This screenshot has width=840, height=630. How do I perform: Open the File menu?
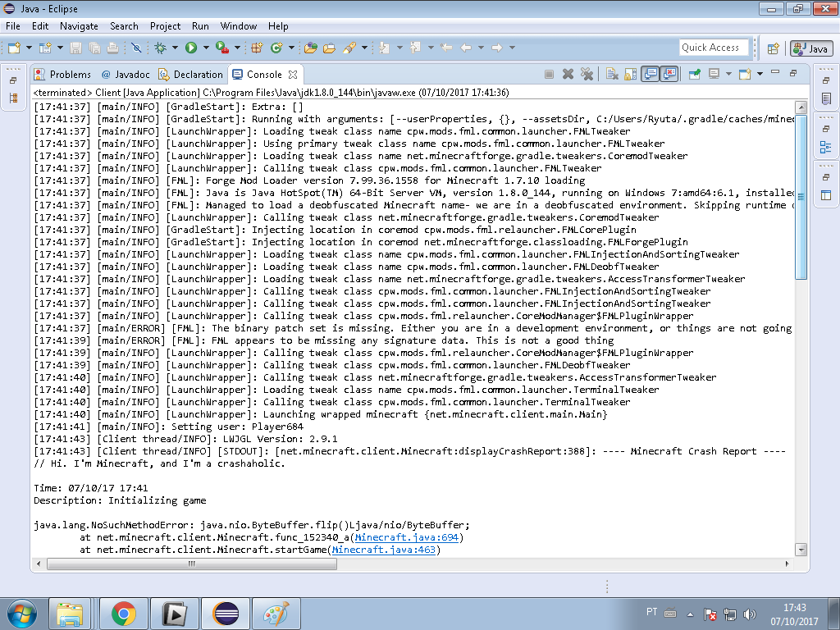tap(13, 26)
